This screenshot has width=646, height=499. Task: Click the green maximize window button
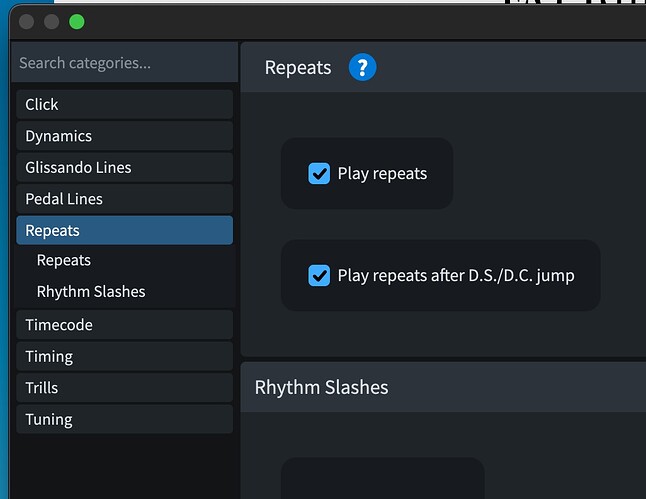coord(77,22)
